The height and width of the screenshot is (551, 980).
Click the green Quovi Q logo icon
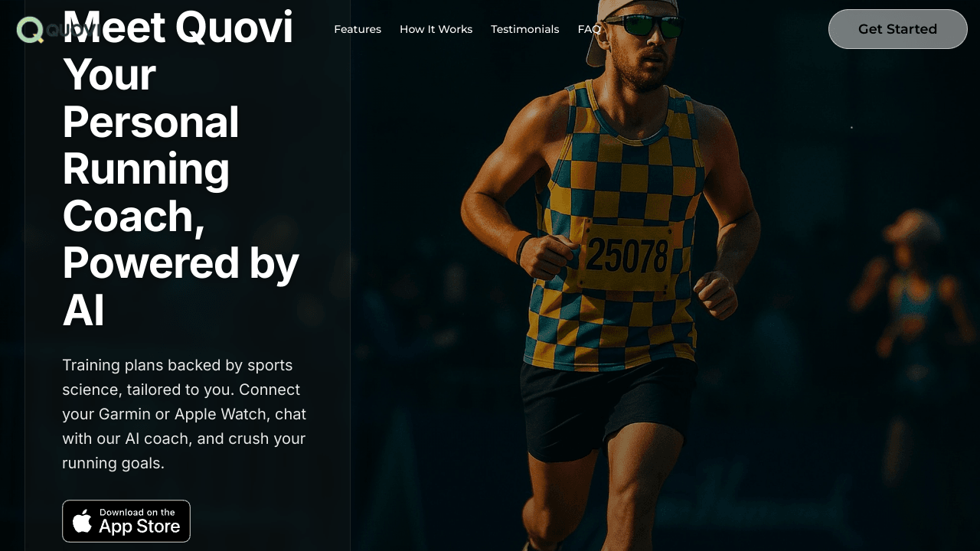pos(31,30)
